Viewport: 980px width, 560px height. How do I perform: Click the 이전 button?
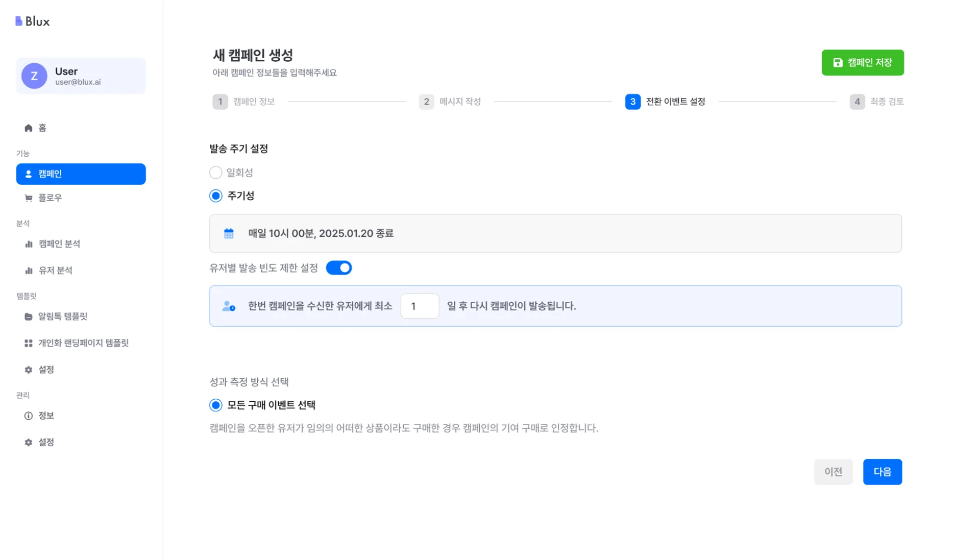(x=833, y=472)
